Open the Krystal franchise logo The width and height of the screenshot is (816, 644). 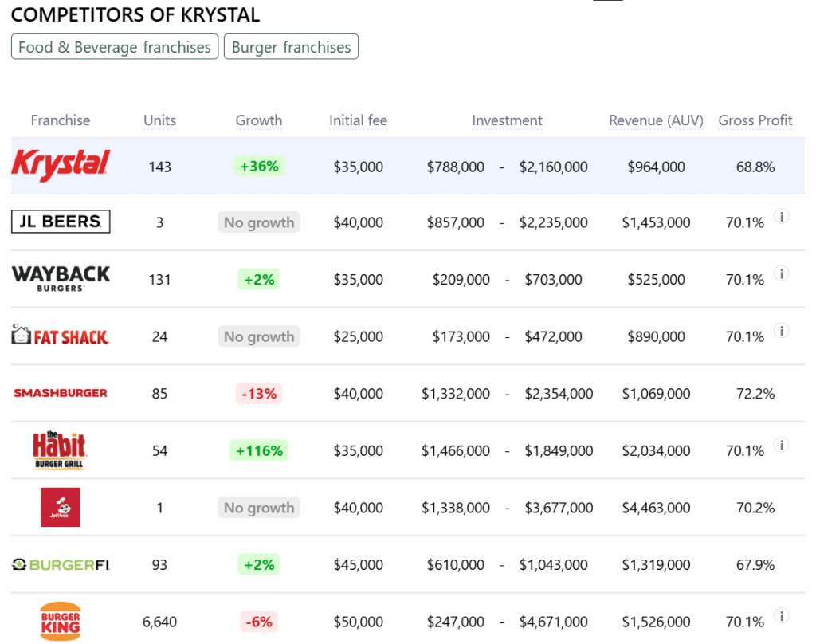tap(61, 164)
